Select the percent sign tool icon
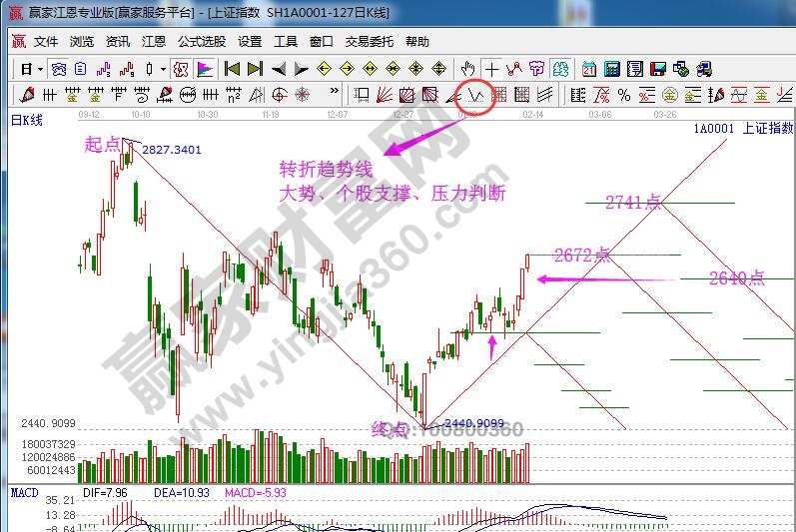 (x=624, y=96)
